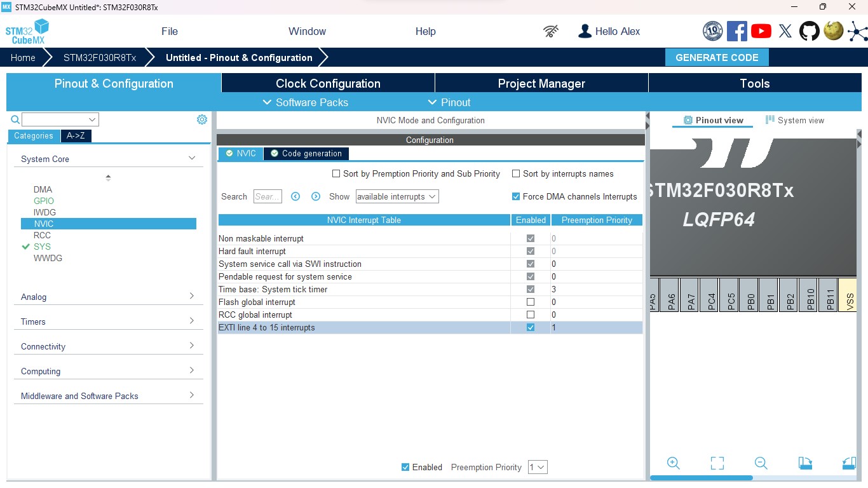
Task: Disable EXTI line 4 to 15 interrupts checkbox
Action: tap(531, 327)
